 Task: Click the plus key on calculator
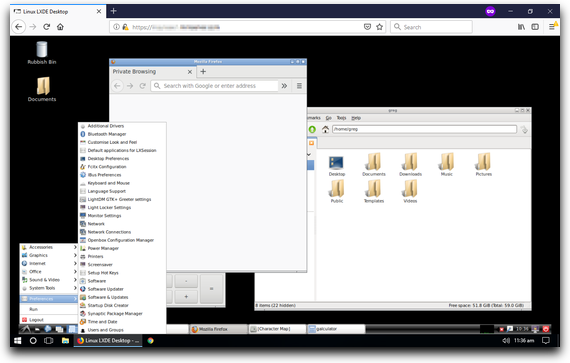point(186,297)
